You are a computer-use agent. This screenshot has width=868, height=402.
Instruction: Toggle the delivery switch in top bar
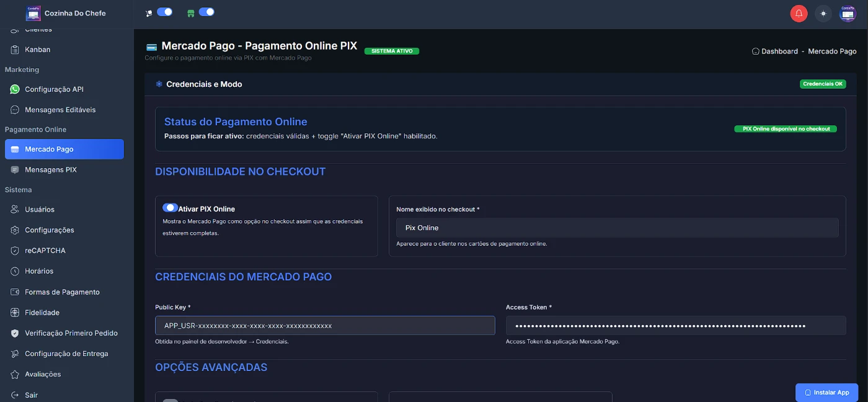[164, 12]
